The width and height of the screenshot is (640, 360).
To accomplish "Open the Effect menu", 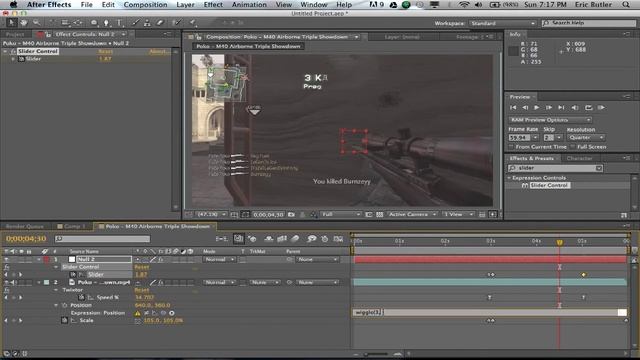I will [213, 5].
